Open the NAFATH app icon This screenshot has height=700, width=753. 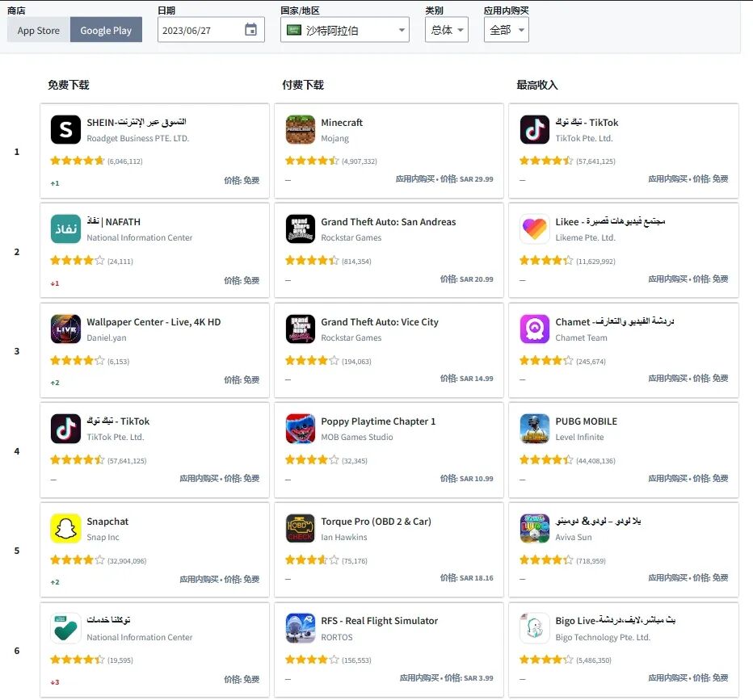pos(65,228)
